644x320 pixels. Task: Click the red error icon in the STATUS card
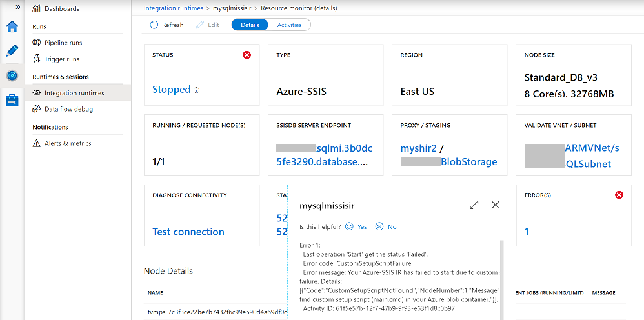tap(247, 55)
